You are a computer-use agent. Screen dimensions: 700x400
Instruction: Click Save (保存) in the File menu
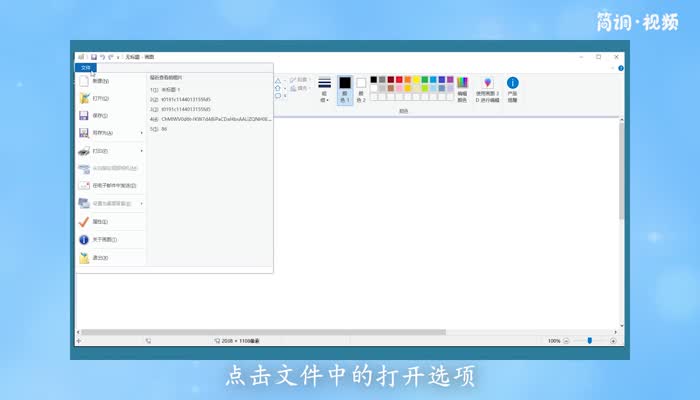[100, 115]
